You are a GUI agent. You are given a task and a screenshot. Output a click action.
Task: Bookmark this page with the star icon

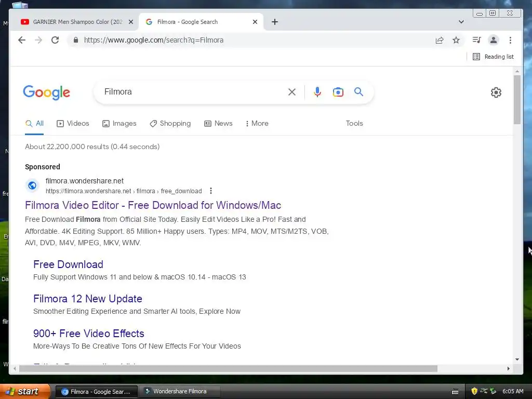(456, 41)
